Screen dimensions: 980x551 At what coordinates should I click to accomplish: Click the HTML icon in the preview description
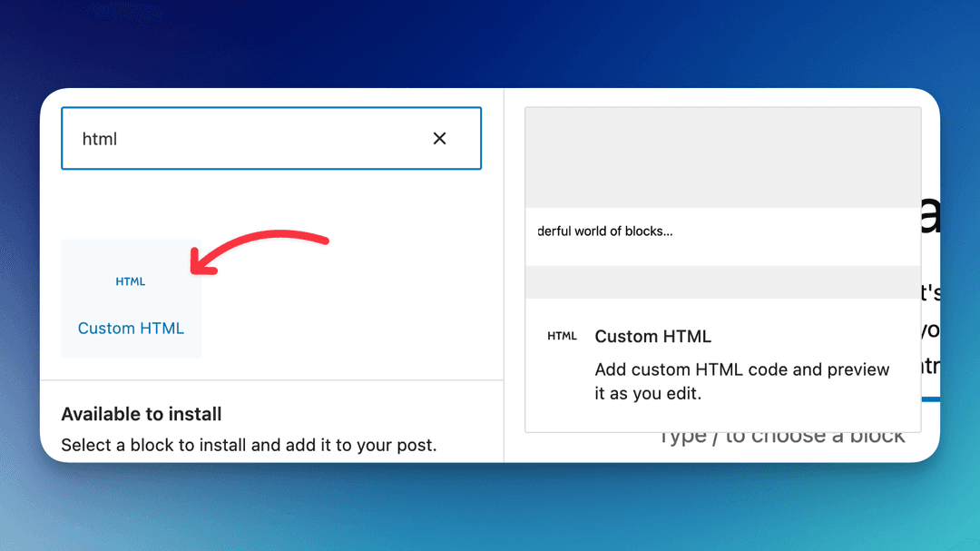click(x=562, y=336)
